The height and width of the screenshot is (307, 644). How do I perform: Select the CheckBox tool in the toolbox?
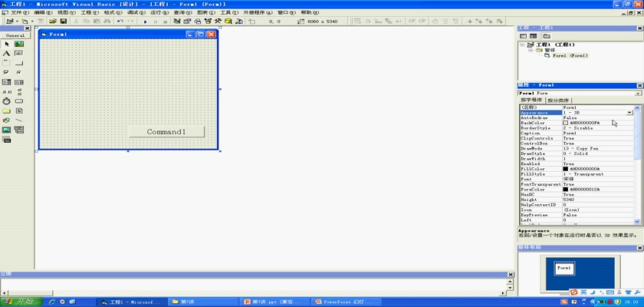click(7, 72)
